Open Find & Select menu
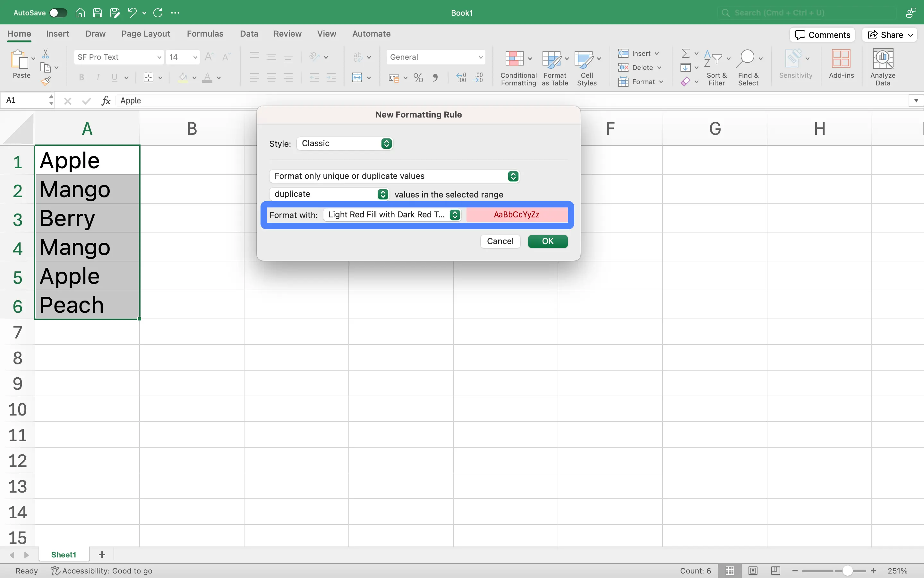This screenshot has width=924, height=578. click(749, 68)
